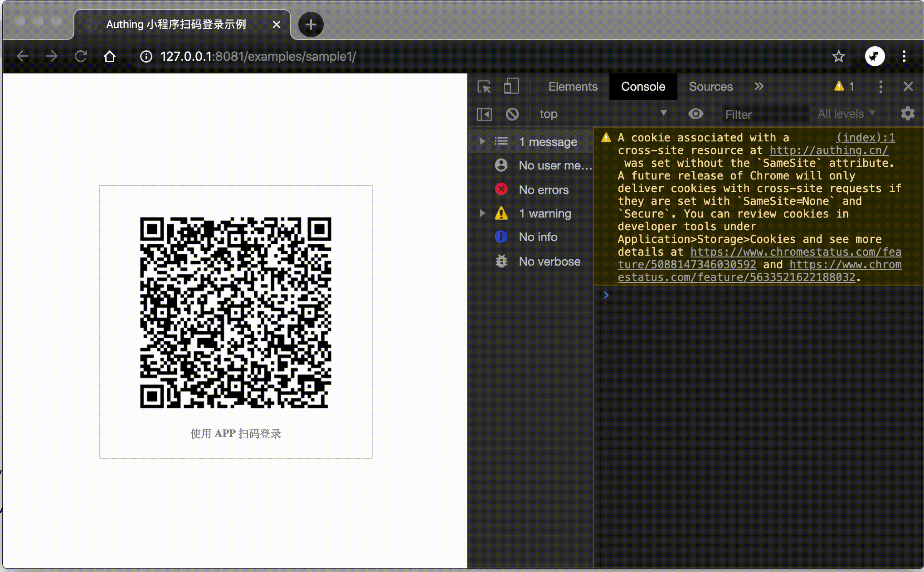Bookmark this page with the star
This screenshot has height=572, width=924.
click(x=839, y=56)
